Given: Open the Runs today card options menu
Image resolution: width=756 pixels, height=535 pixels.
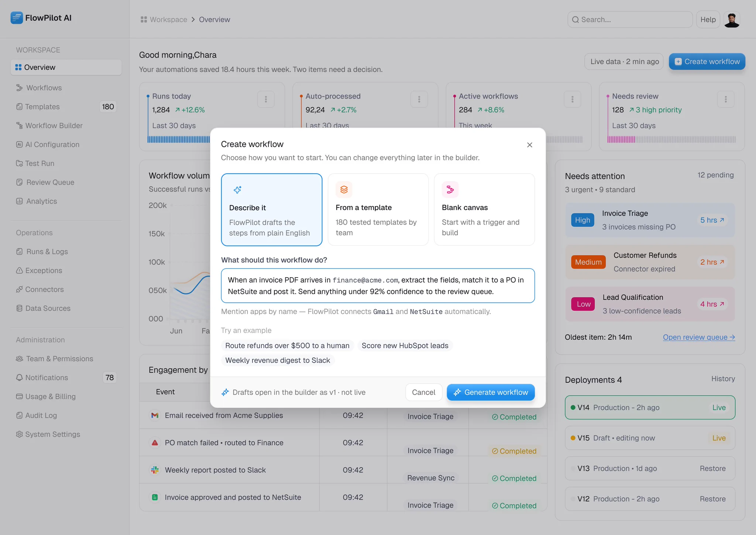Looking at the screenshot, I should coord(266,99).
